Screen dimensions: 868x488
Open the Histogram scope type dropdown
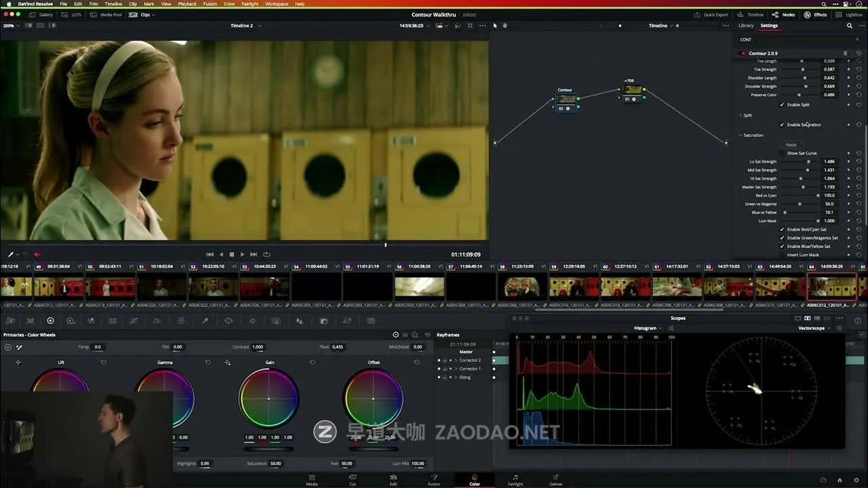click(648, 328)
